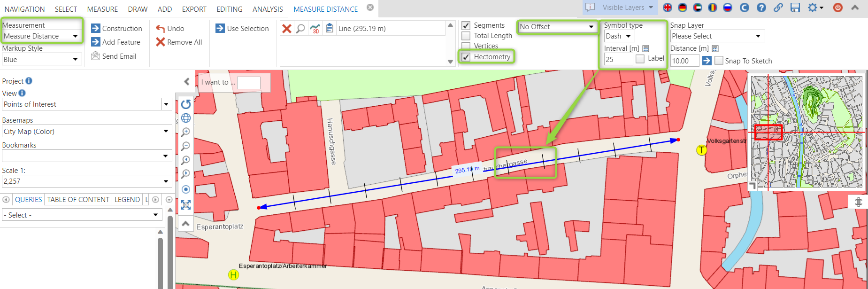Image resolution: width=868 pixels, height=289 pixels.
Task: Copy the share link using the chain icon
Action: tap(778, 8)
